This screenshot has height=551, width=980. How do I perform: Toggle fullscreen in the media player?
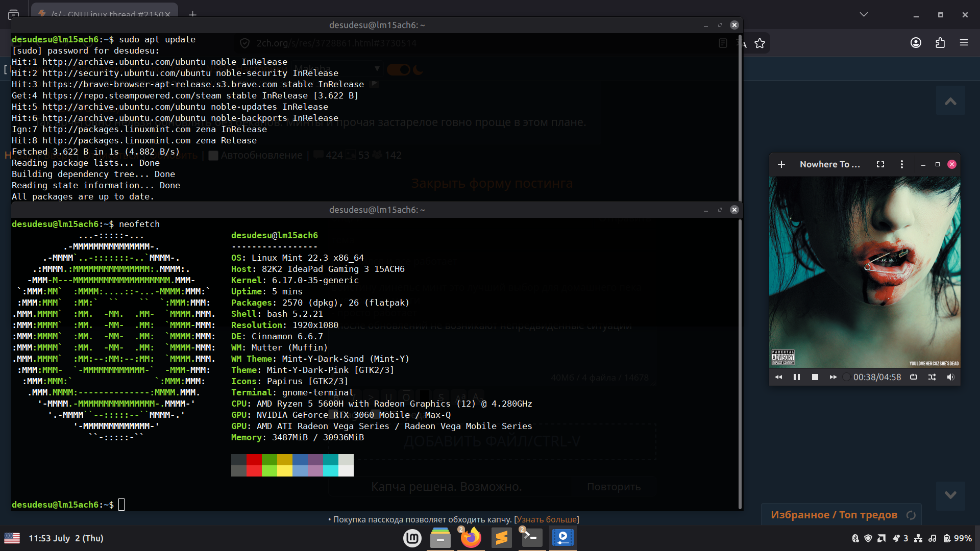tap(880, 164)
